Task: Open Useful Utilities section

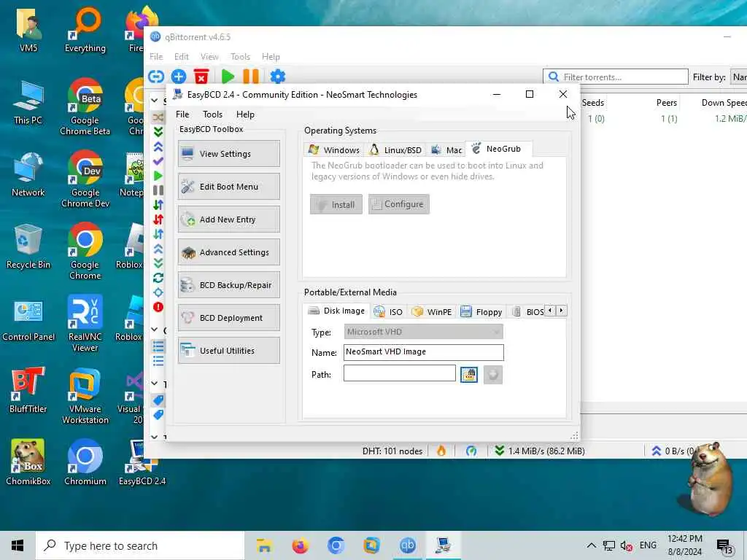Action: 228,351
